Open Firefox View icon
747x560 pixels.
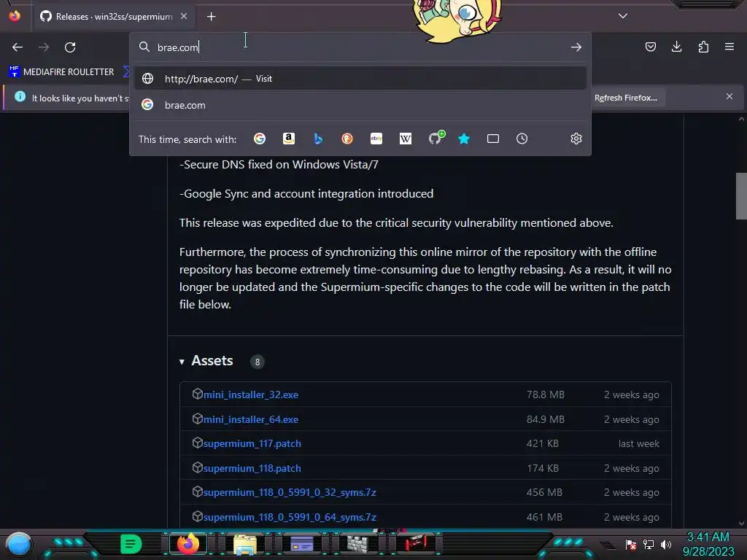click(x=15, y=16)
